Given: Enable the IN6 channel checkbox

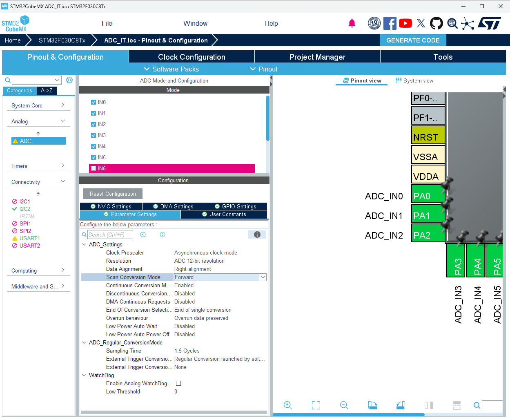Looking at the screenshot, I should pyautogui.click(x=94, y=168).
